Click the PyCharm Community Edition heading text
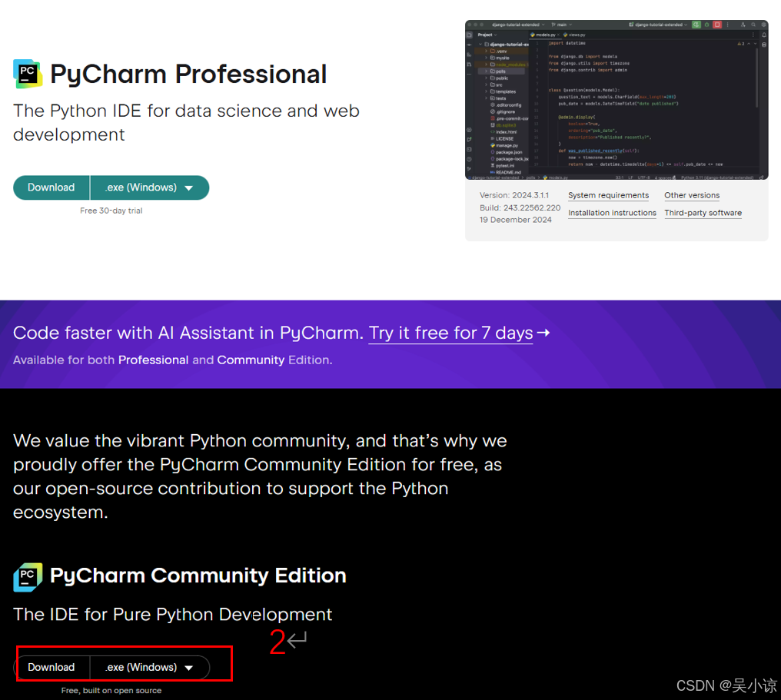This screenshot has width=781, height=700. coord(198,576)
